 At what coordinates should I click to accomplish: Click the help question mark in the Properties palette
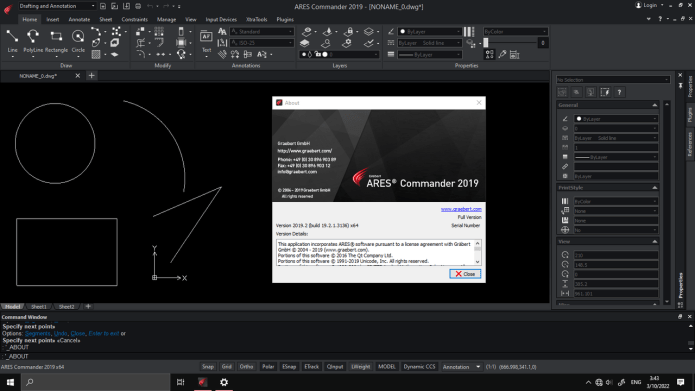pos(619,92)
